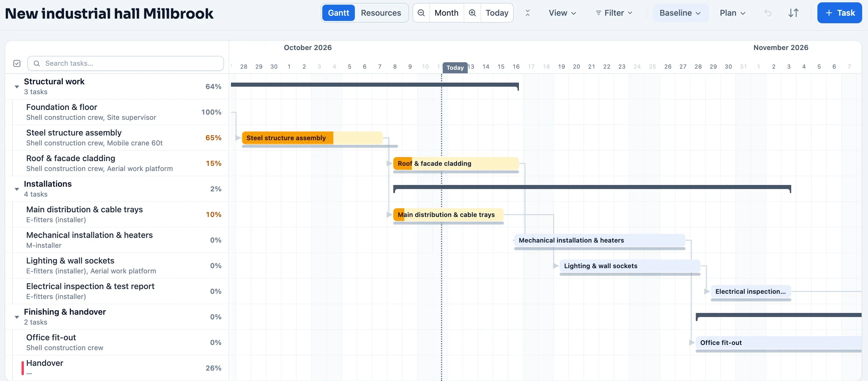Open the View dropdown
This screenshot has width=868, height=381.
pyautogui.click(x=562, y=13)
